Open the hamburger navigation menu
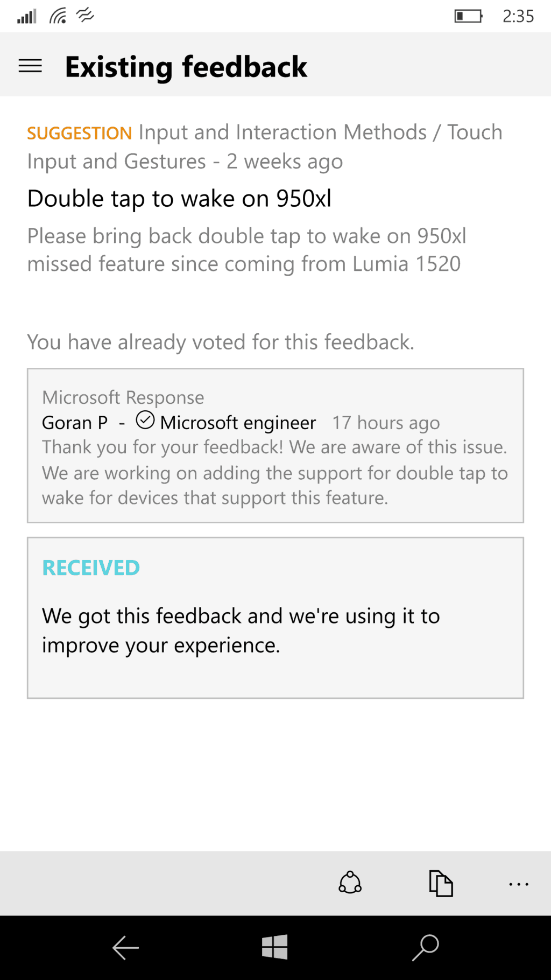This screenshot has height=980, width=551. coord(30,66)
